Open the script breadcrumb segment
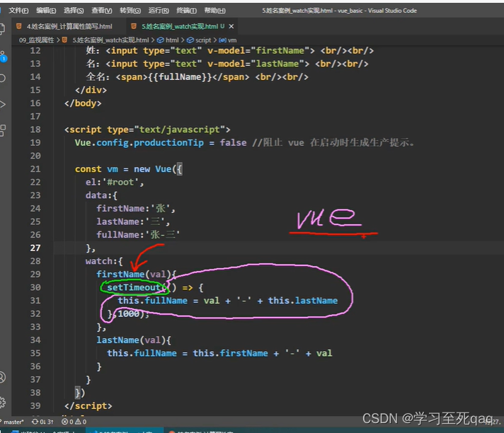504x433 pixels. pyautogui.click(x=203, y=40)
